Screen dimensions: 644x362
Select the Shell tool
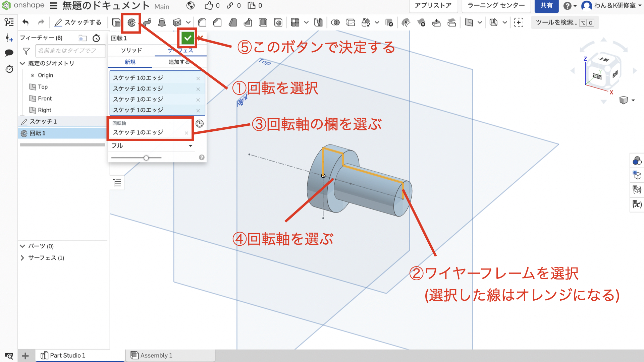263,22
